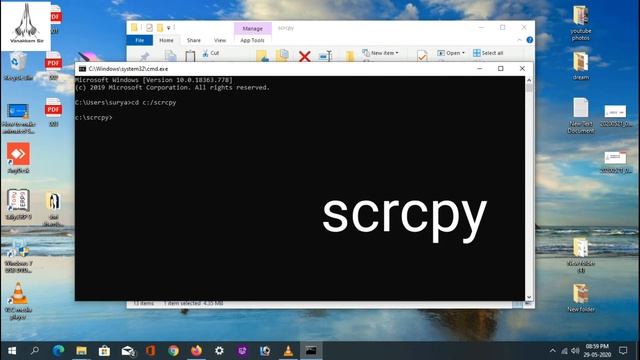The height and width of the screenshot is (360, 640).
Task: Click the Manage contextual tab
Action: pos(252,29)
